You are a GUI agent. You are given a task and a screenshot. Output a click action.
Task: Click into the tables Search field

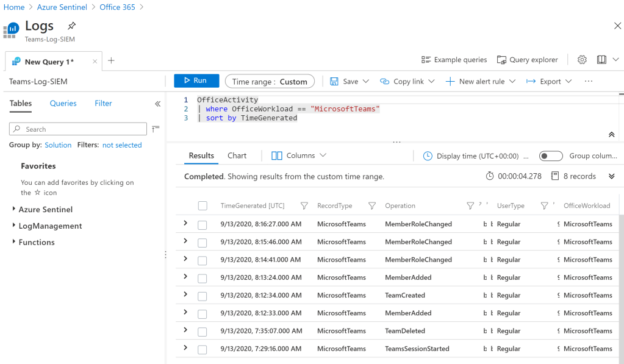[x=79, y=129]
